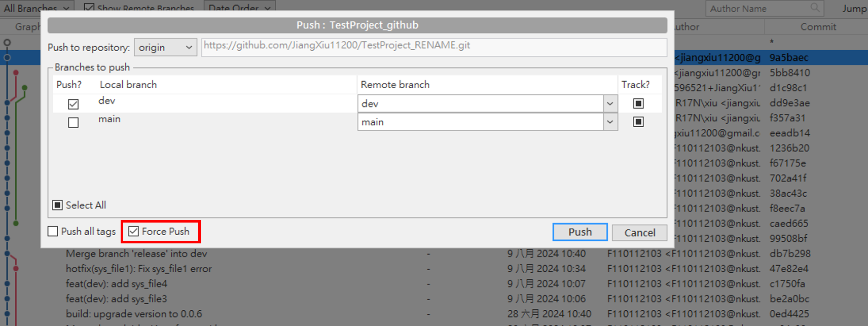This screenshot has width=868, height=326.
Task: Click commit hash caed665
Action: click(x=788, y=224)
